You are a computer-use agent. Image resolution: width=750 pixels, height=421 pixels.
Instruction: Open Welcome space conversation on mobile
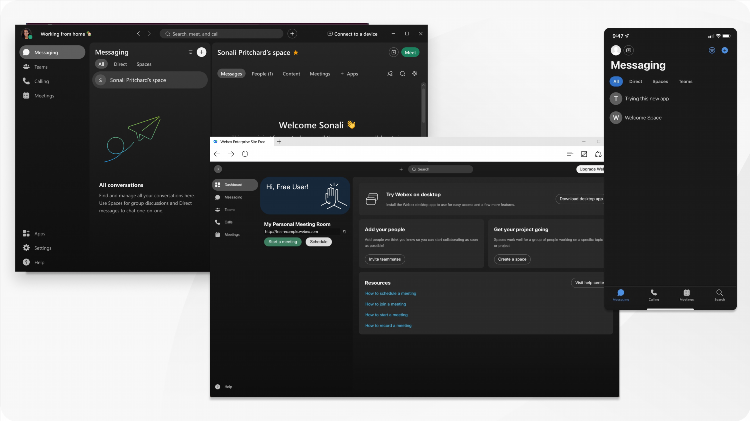(x=670, y=117)
